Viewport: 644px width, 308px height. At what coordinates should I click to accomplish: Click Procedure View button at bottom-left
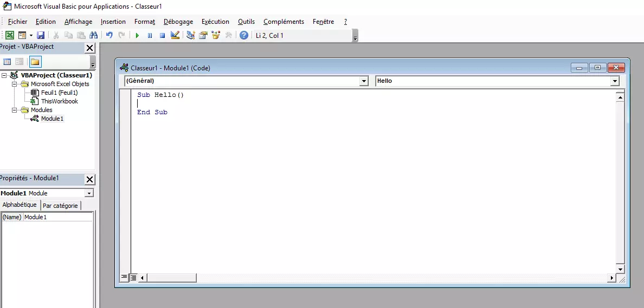pos(124,278)
